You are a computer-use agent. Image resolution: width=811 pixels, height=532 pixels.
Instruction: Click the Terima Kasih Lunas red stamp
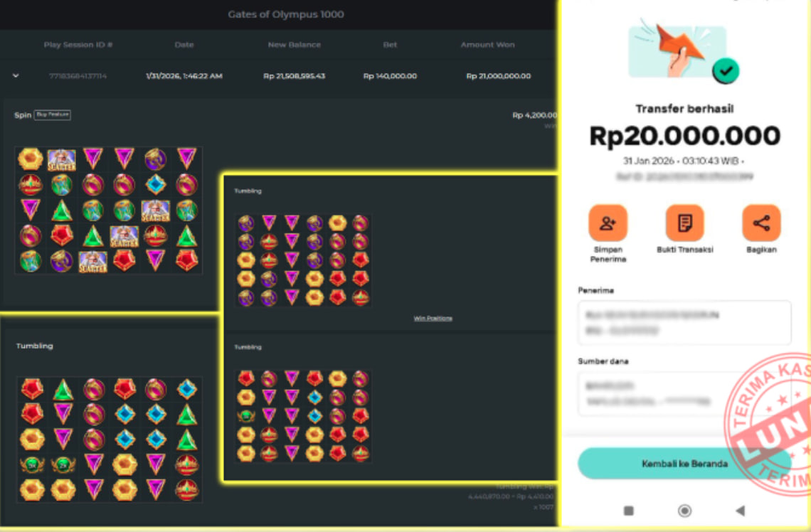(x=768, y=425)
